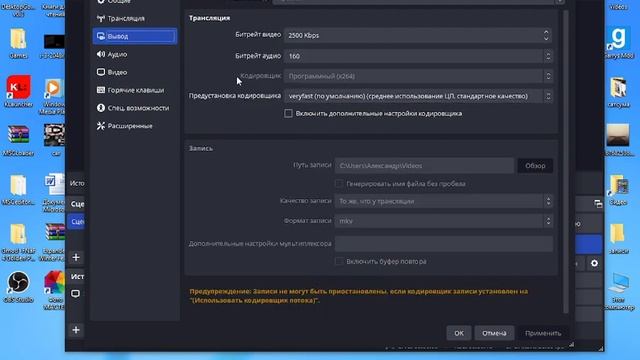Open the car image on desktop
Screen dimensions: 640x360
coord(55,140)
